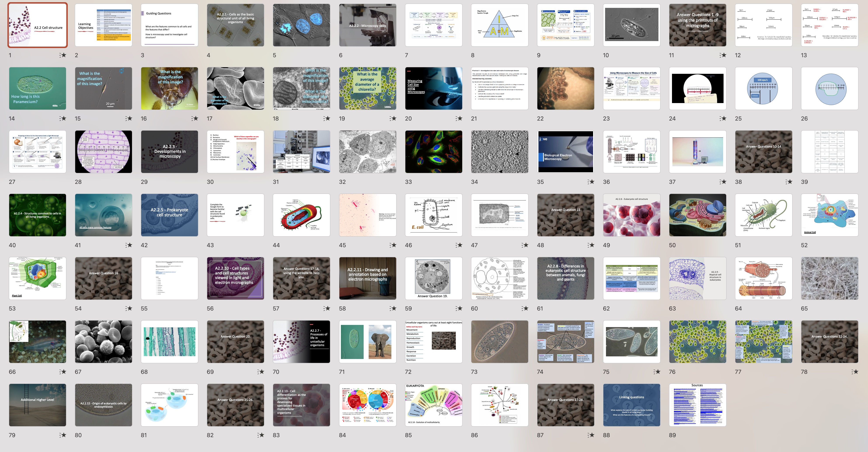Select the 'A2.2.2 - Microscopy skills' slide
This screenshot has height=452, width=868.
click(368, 25)
